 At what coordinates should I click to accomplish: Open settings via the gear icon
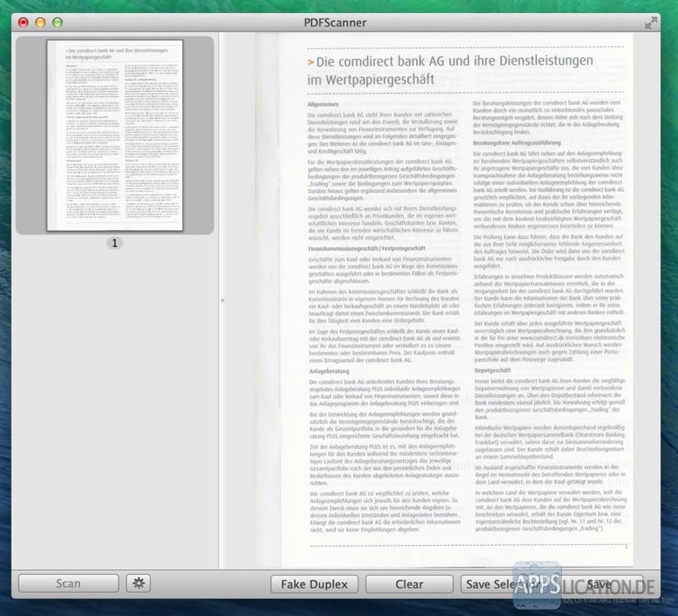click(138, 583)
